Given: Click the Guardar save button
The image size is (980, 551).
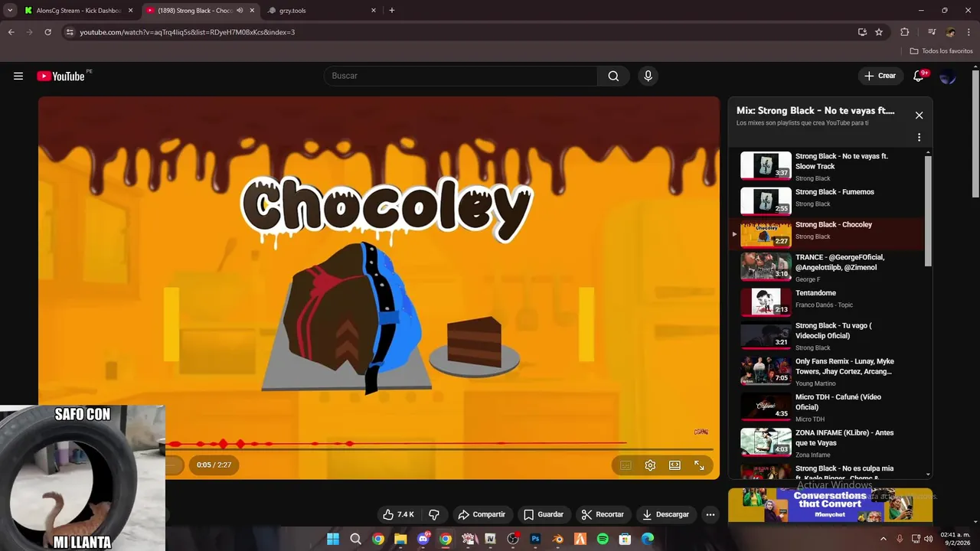Looking at the screenshot, I should [544, 514].
